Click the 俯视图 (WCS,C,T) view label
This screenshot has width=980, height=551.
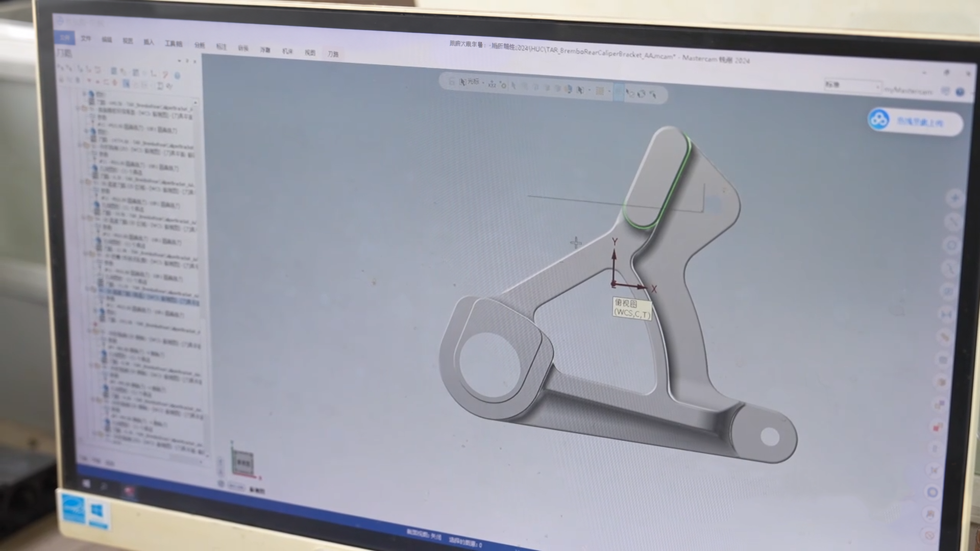[632, 308]
